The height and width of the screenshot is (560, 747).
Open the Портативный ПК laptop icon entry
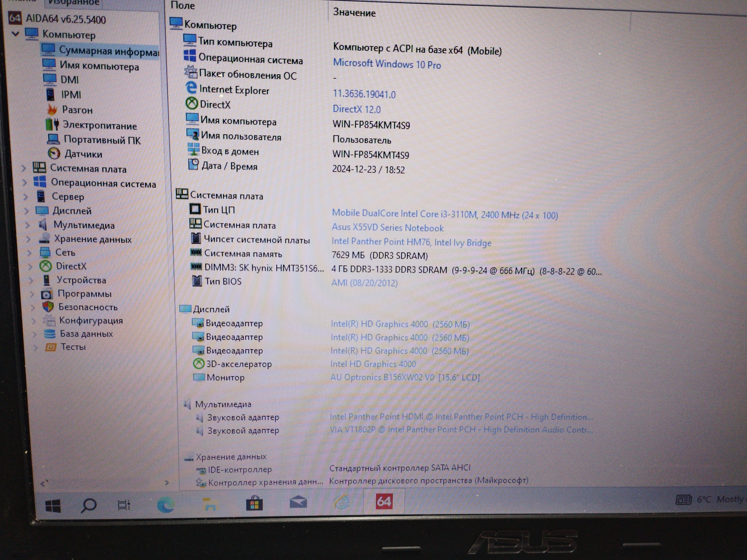coord(53,139)
